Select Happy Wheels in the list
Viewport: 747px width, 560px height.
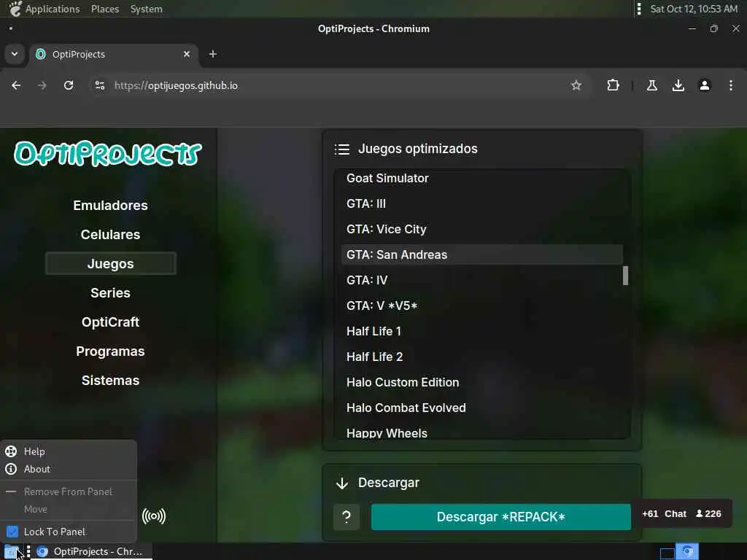point(481,432)
